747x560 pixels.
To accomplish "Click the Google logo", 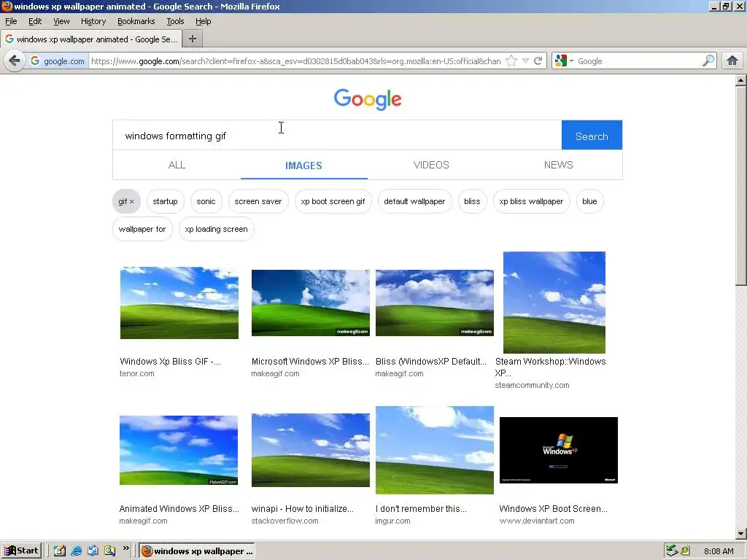I will coord(368,99).
